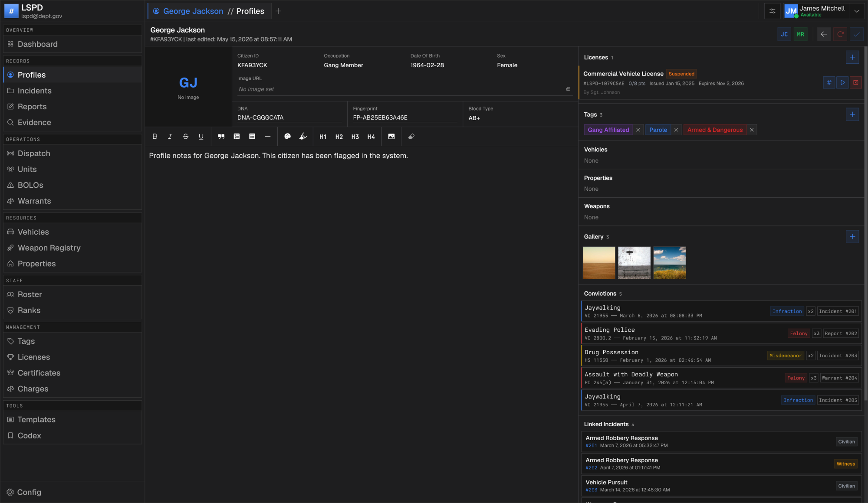Reinstate license with the play icon

pyautogui.click(x=842, y=83)
